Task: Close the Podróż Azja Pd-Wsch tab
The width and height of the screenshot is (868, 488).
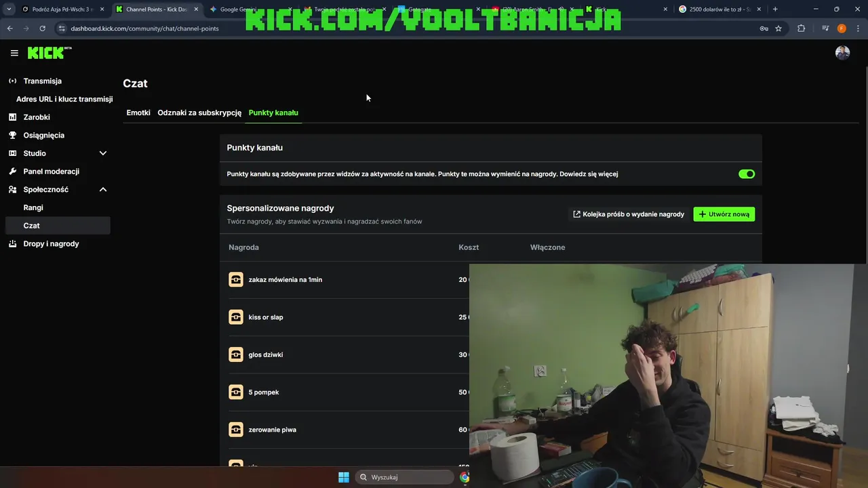Action: point(102,9)
